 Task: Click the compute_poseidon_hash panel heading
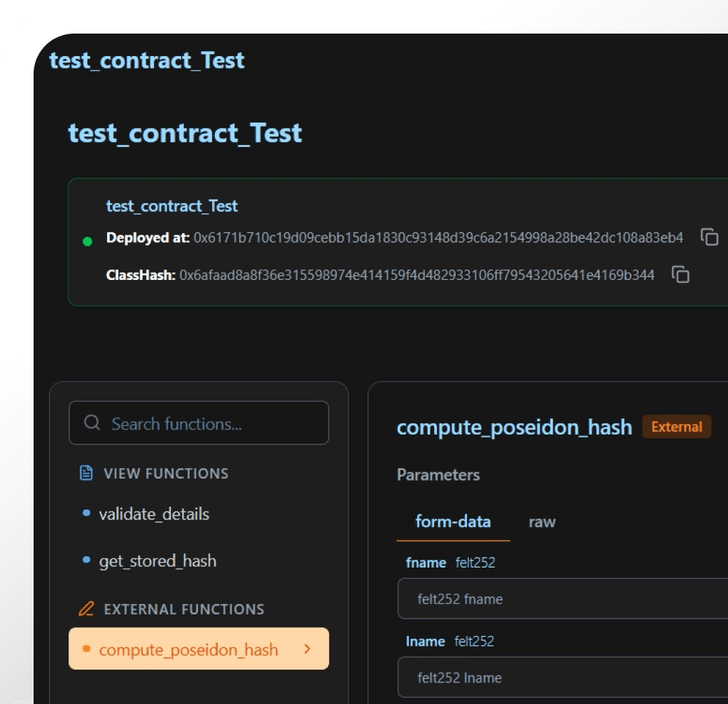tap(514, 427)
